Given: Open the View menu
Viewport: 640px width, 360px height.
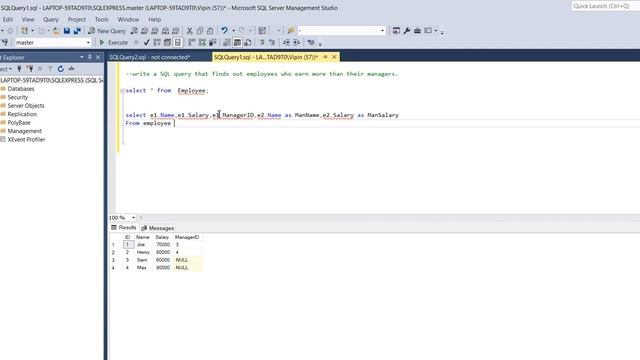Looking at the screenshot, I should 28,19.
